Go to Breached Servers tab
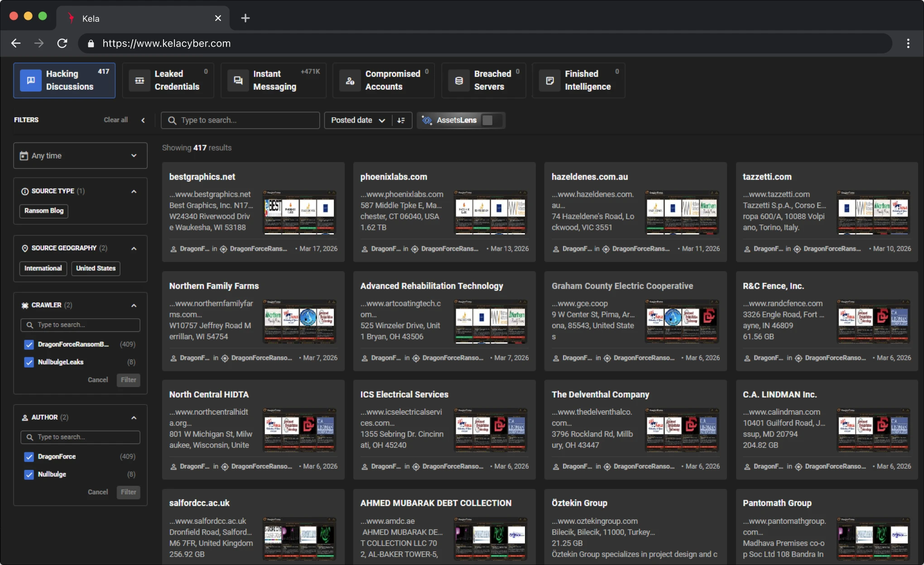 [x=484, y=81]
